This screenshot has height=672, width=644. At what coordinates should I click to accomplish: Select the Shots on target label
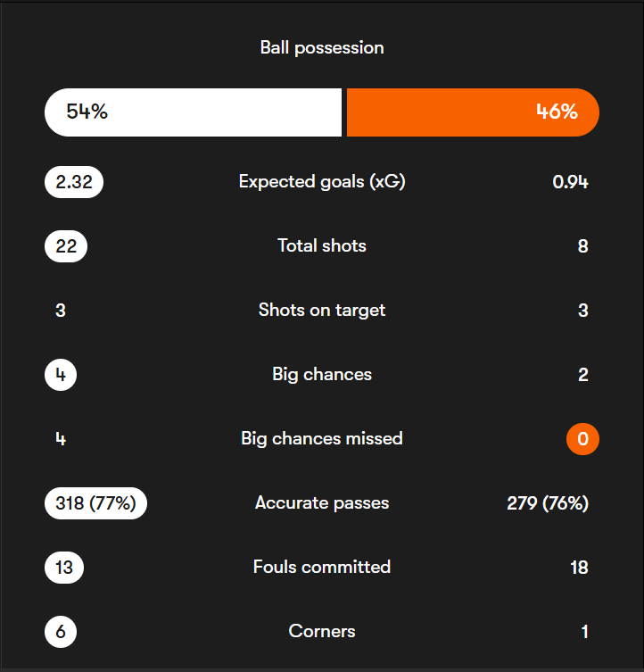[322, 310]
